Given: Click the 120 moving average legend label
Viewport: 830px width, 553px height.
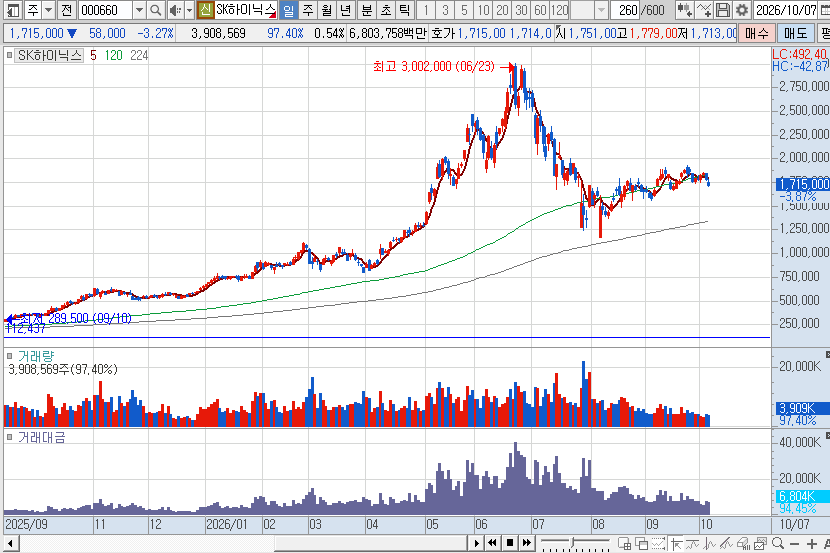Looking at the screenshot, I should click(x=113, y=55).
